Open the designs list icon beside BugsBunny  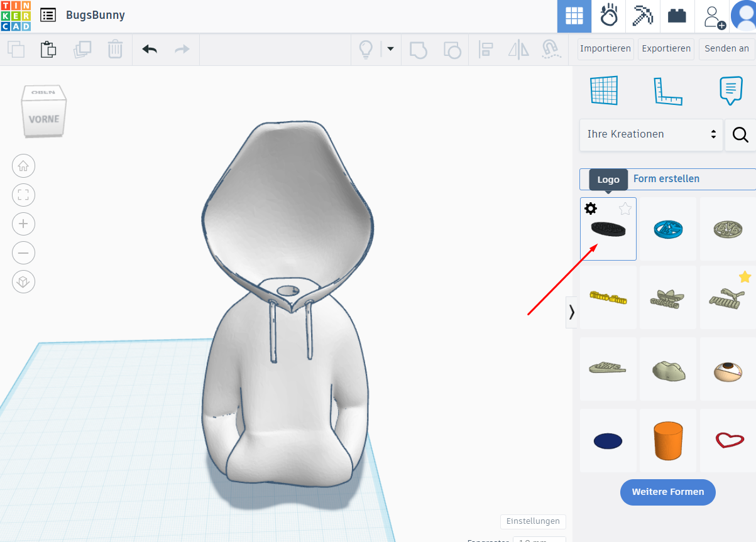pyautogui.click(x=48, y=15)
